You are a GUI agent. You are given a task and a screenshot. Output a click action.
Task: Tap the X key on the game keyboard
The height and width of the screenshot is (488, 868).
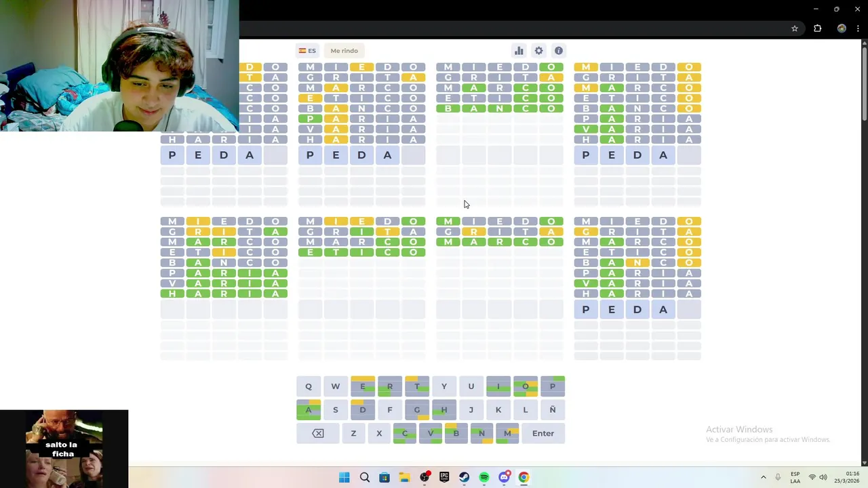(379, 433)
